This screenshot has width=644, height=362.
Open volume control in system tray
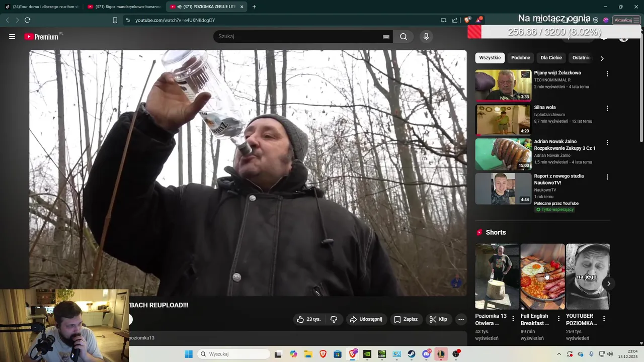[x=610, y=354]
